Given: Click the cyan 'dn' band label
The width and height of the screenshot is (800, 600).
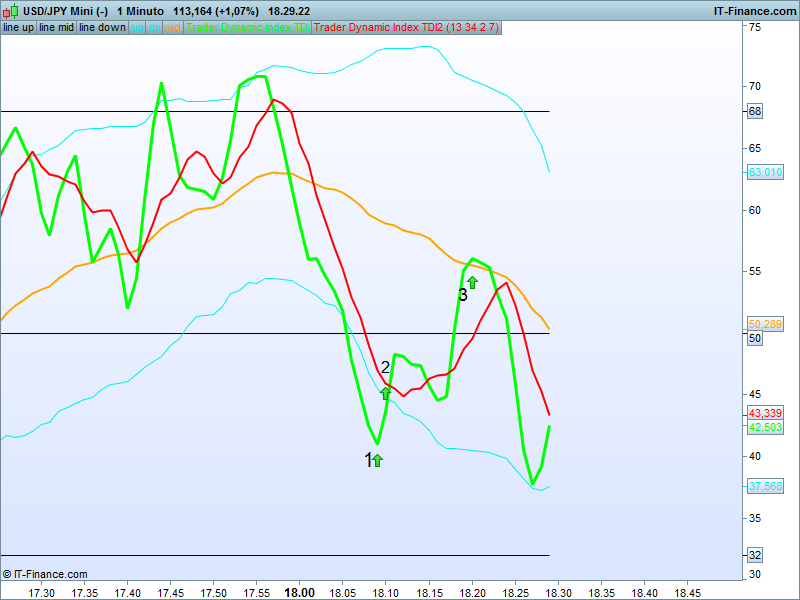Looking at the screenshot, I should point(154,28).
